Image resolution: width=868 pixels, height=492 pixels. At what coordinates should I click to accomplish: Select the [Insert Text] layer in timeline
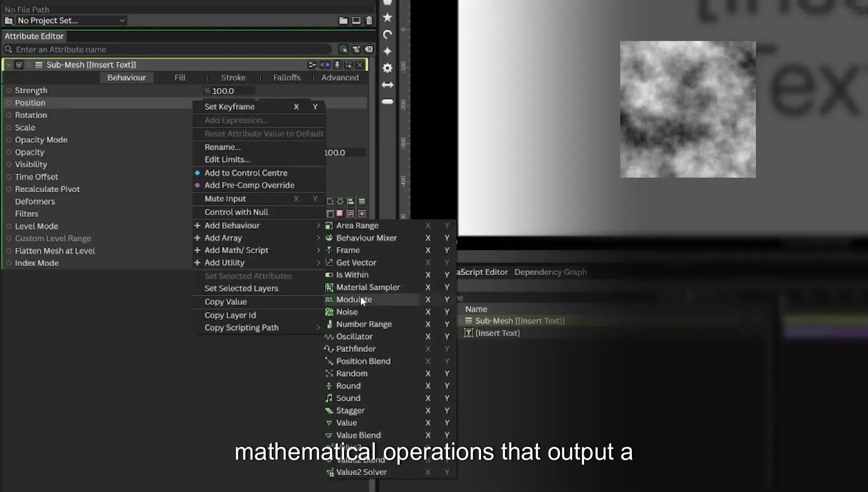pyautogui.click(x=497, y=333)
